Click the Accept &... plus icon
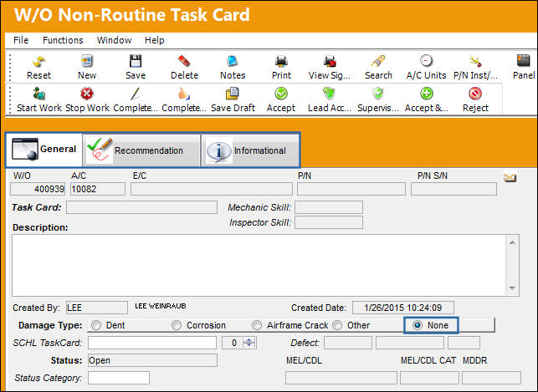The image size is (538, 392). pyautogui.click(x=427, y=94)
